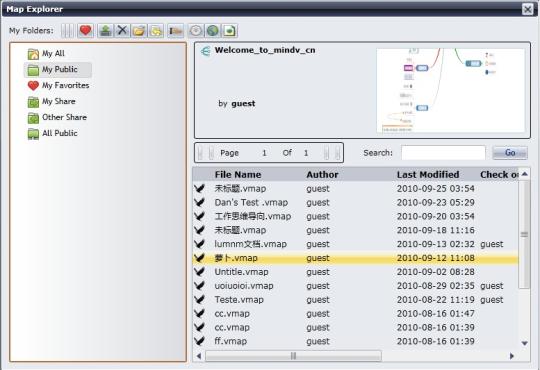The height and width of the screenshot is (370, 540).
Task: Sort by Author column header
Action: click(x=322, y=175)
